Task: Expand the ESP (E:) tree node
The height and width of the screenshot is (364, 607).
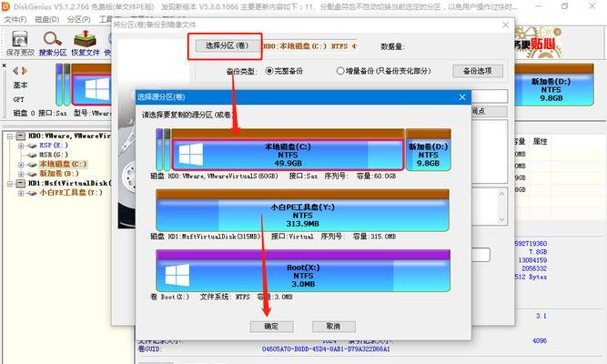Action: tap(21, 146)
